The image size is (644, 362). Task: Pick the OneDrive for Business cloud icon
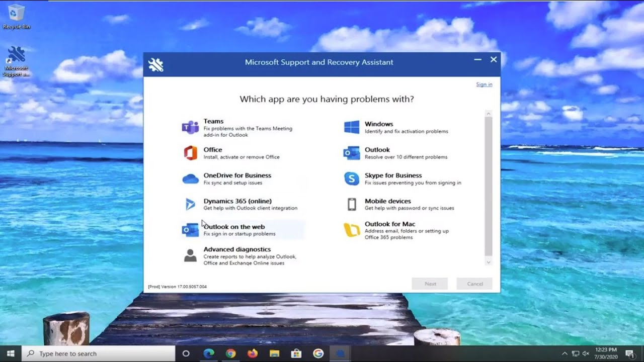190,178
